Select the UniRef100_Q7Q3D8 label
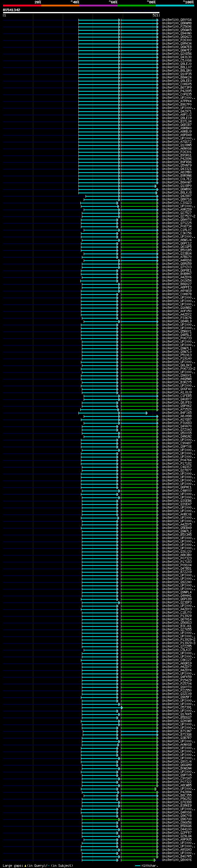The width and height of the screenshot is (197, 868). 177,802
